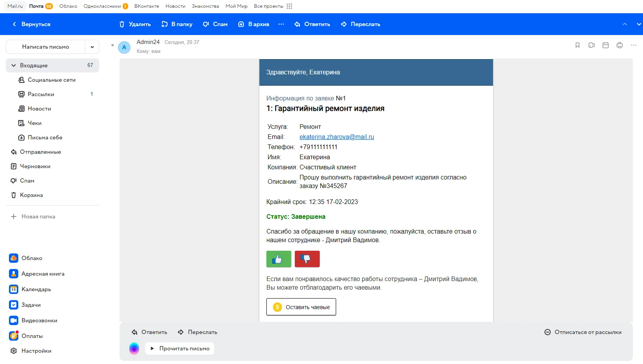The height and width of the screenshot is (364, 643).
Task: Open the Почта tab in the top bar
Action: (41, 6)
